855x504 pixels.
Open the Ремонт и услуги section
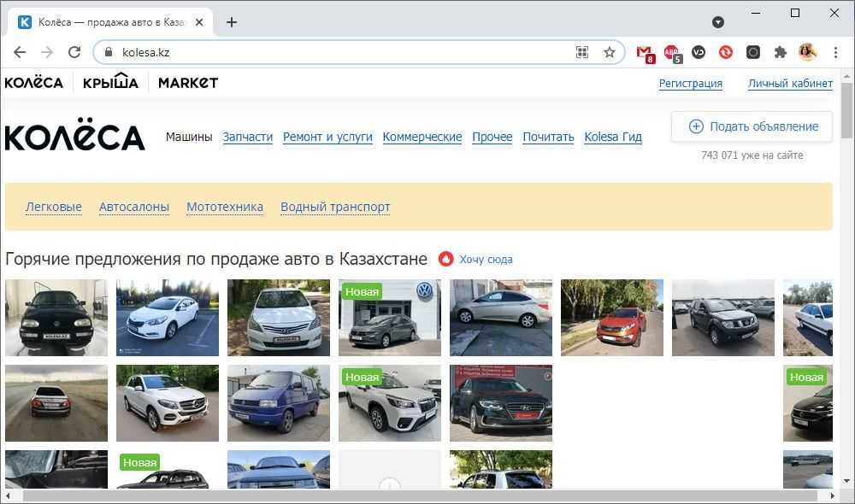327,137
